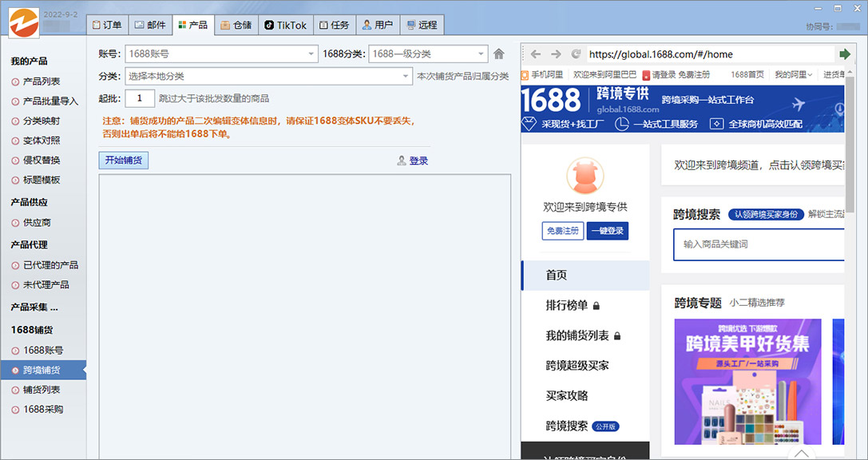Expand the 产品采集 sidebar section
Viewport: 868px width, 460px height.
(x=34, y=307)
